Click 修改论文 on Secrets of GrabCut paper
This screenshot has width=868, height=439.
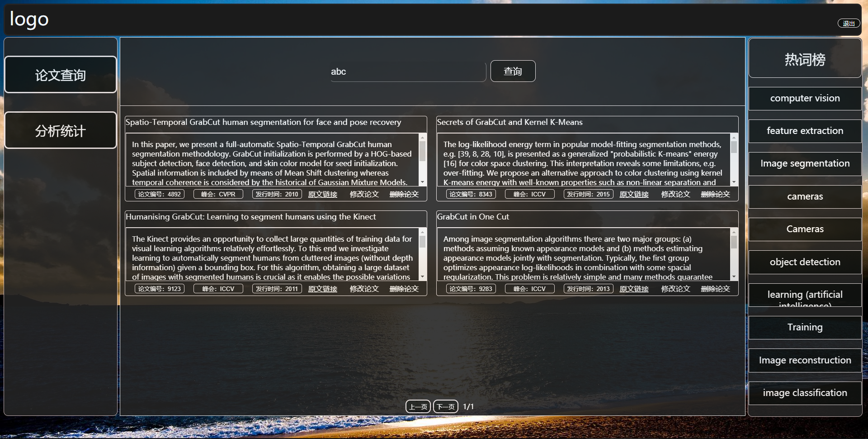675,194
